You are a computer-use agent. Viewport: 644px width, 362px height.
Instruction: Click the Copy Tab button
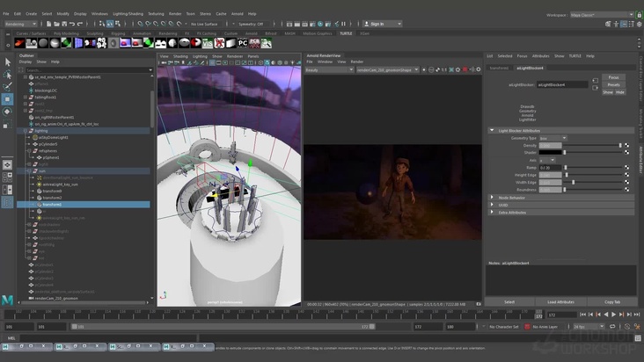(x=612, y=301)
